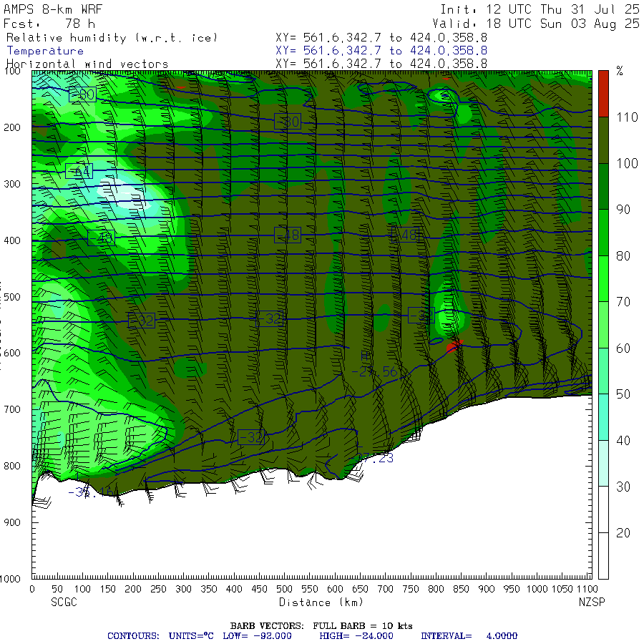Click the "Horizontal wind vectors" label
This screenshot has height=644, width=644.
pyautogui.click(x=87, y=64)
